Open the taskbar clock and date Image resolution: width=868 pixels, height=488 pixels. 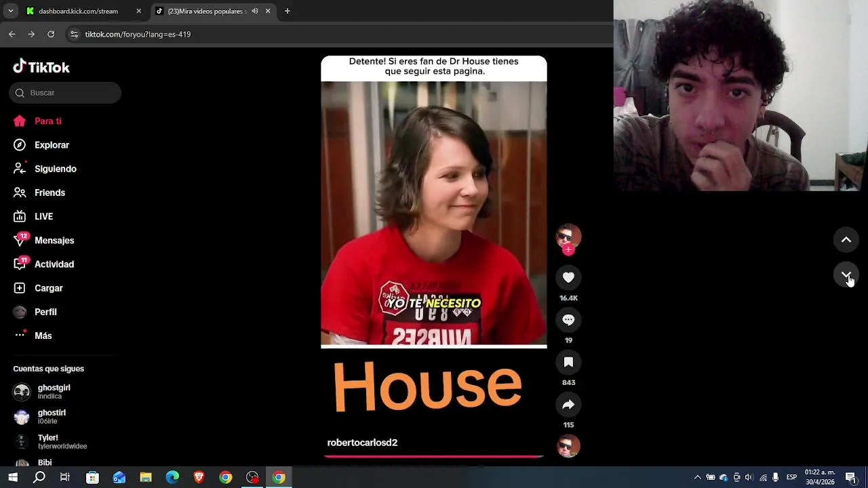point(820,477)
